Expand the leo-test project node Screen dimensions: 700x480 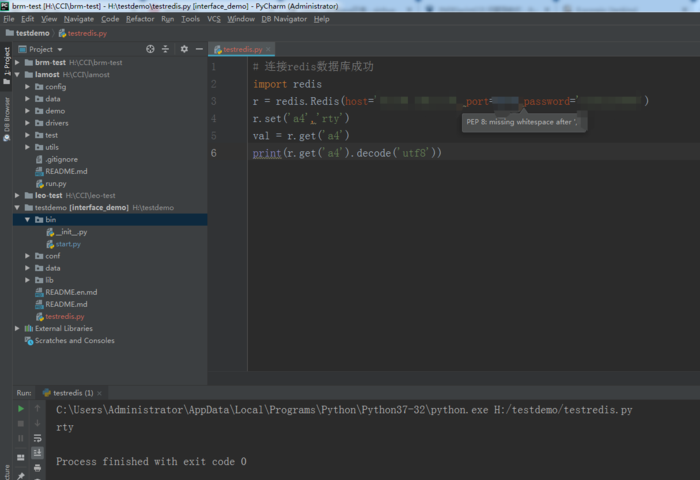click(17, 195)
